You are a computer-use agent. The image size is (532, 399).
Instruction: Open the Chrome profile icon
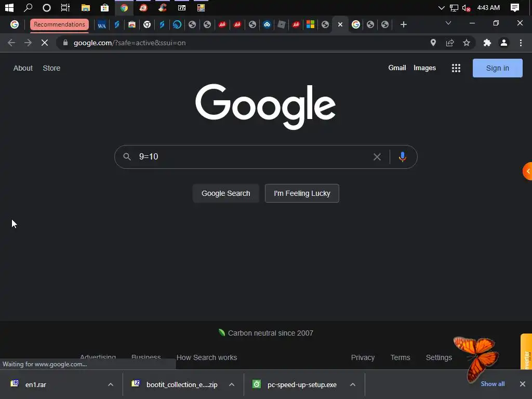pos(504,43)
